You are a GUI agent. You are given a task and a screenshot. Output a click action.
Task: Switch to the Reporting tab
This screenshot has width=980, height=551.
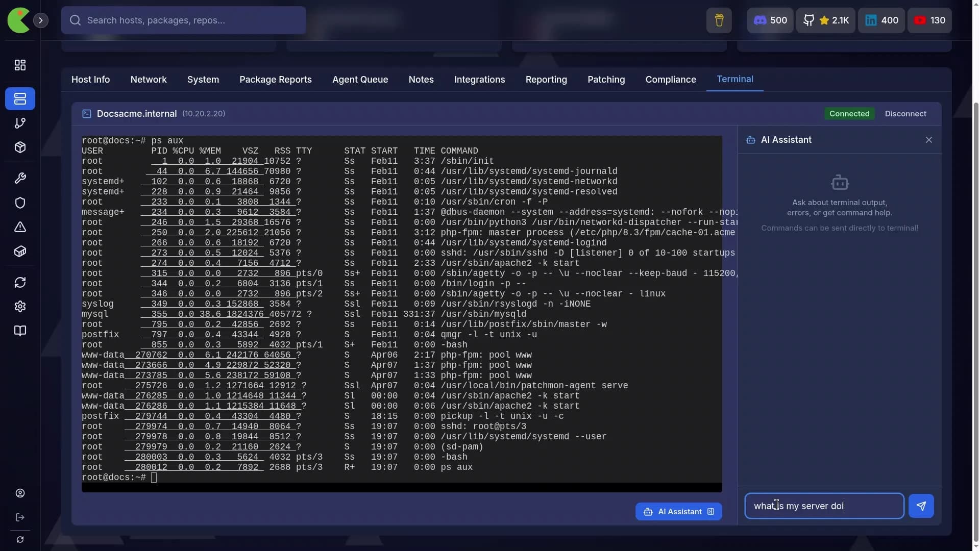pyautogui.click(x=546, y=80)
